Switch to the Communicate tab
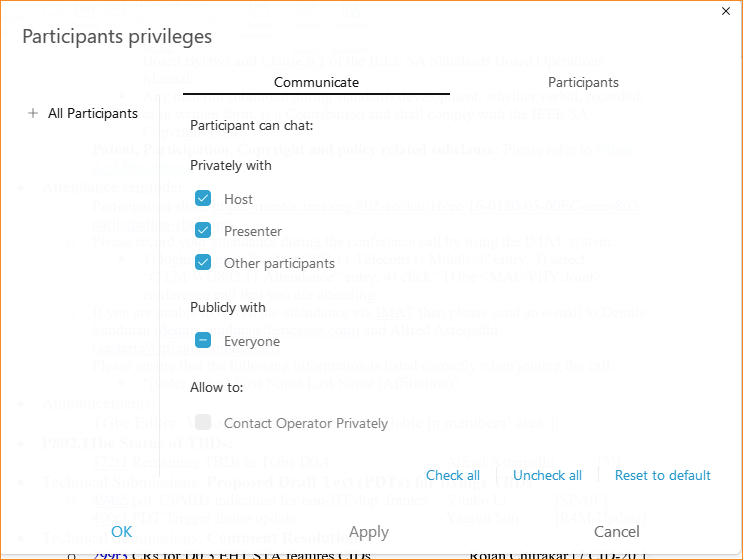Viewport: 743px width, 560px height. (316, 82)
